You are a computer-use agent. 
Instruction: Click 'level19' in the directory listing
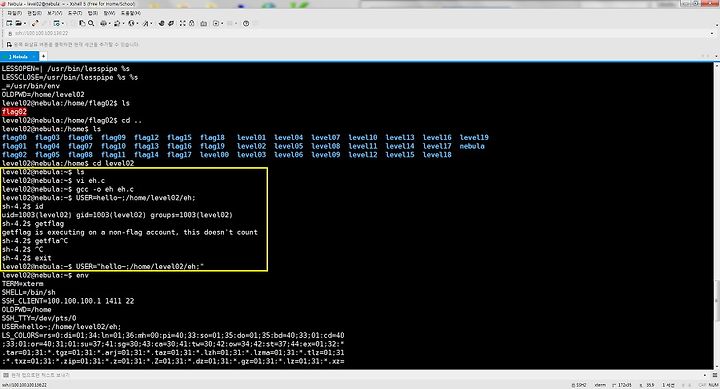(x=474, y=137)
